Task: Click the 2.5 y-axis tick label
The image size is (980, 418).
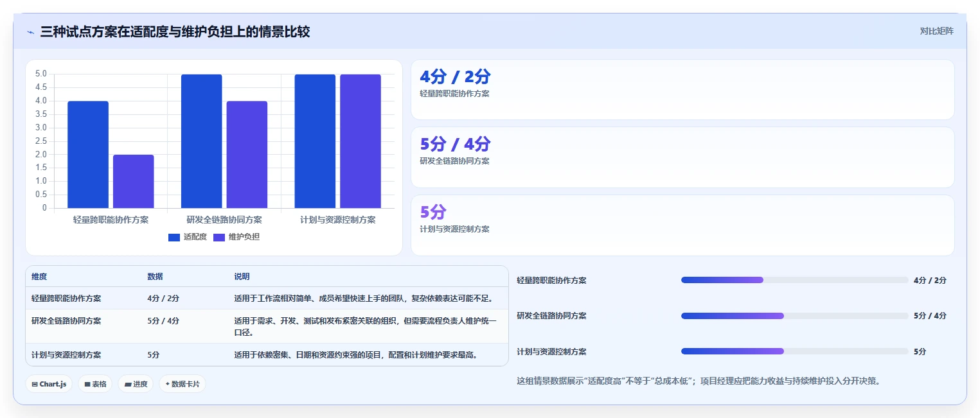Action: click(40, 141)
